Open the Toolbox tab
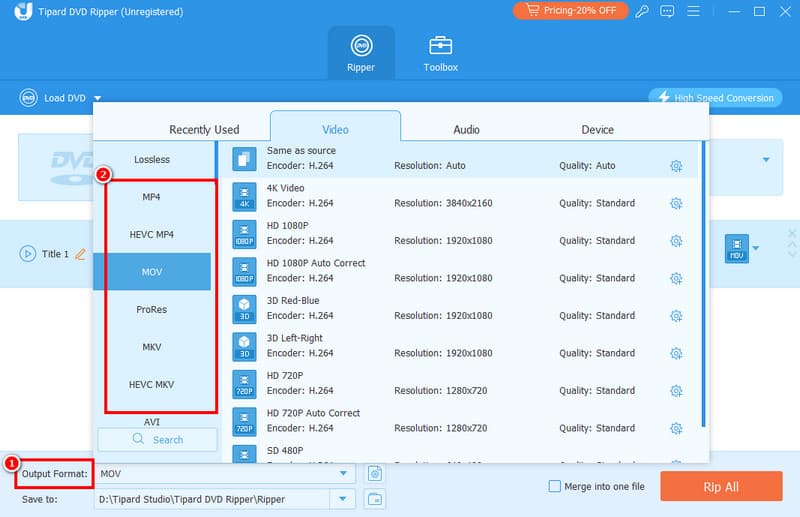Viewport: 800px width, 517px height. click(440, 53)
